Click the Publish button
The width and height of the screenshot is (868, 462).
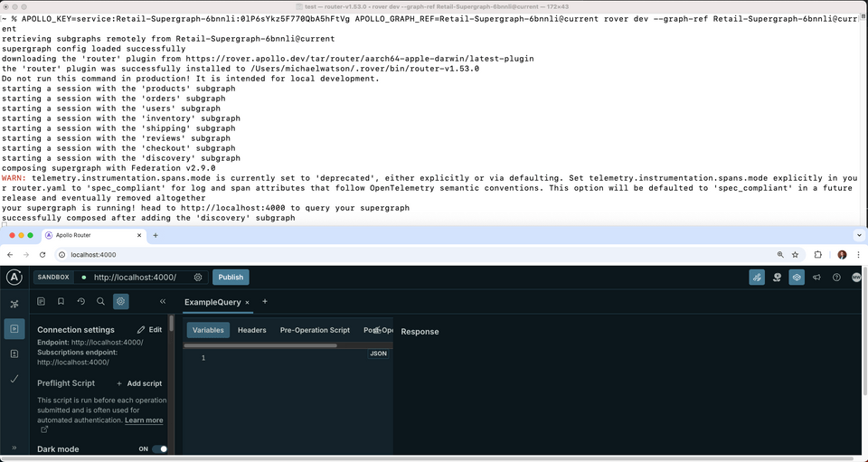pos(231,278)
